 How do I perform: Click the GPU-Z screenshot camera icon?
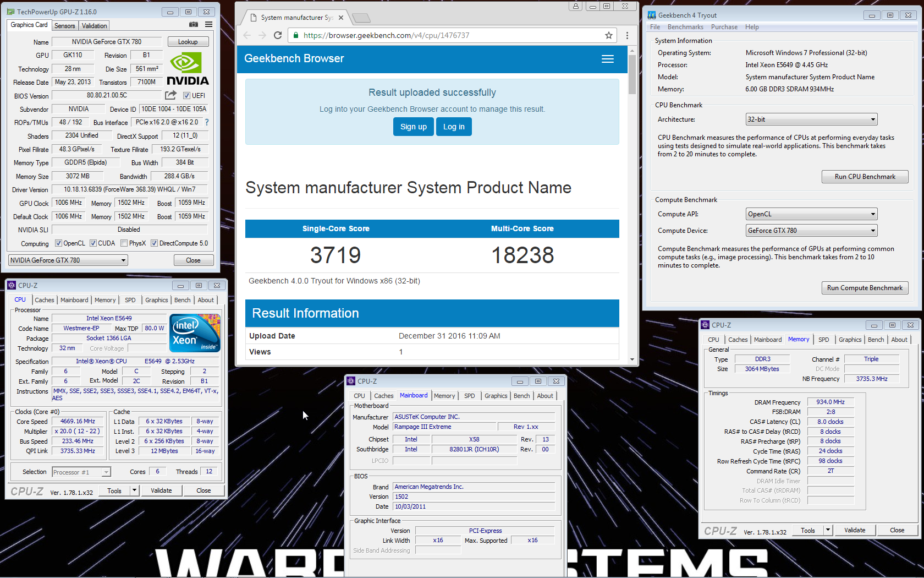194,24
